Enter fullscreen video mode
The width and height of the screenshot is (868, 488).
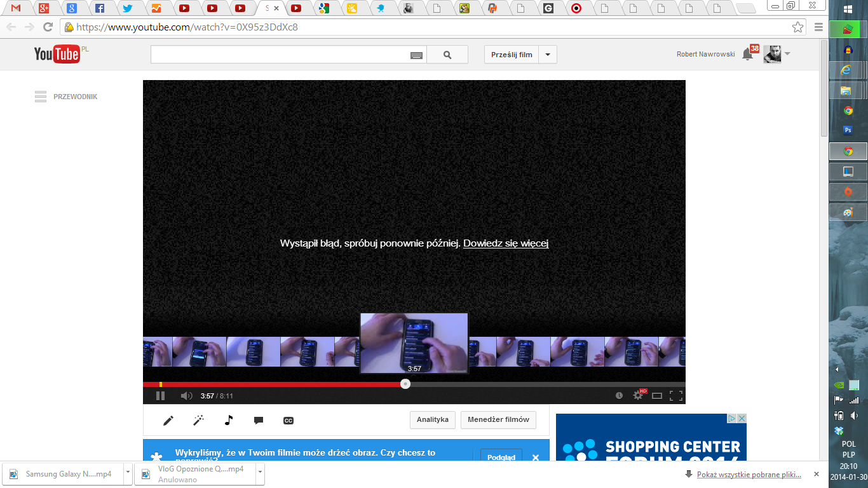(x=676, y=396)
